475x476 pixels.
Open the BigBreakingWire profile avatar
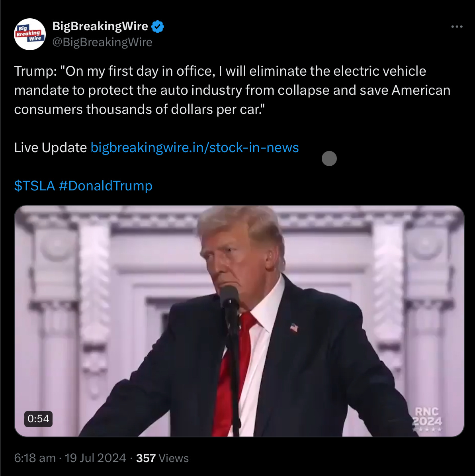(x=30, y=34)
